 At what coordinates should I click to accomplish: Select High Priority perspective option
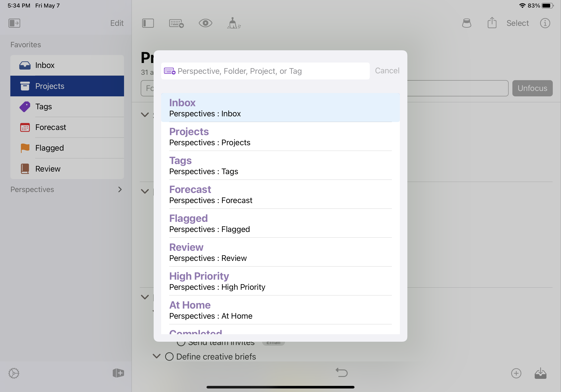280,281
